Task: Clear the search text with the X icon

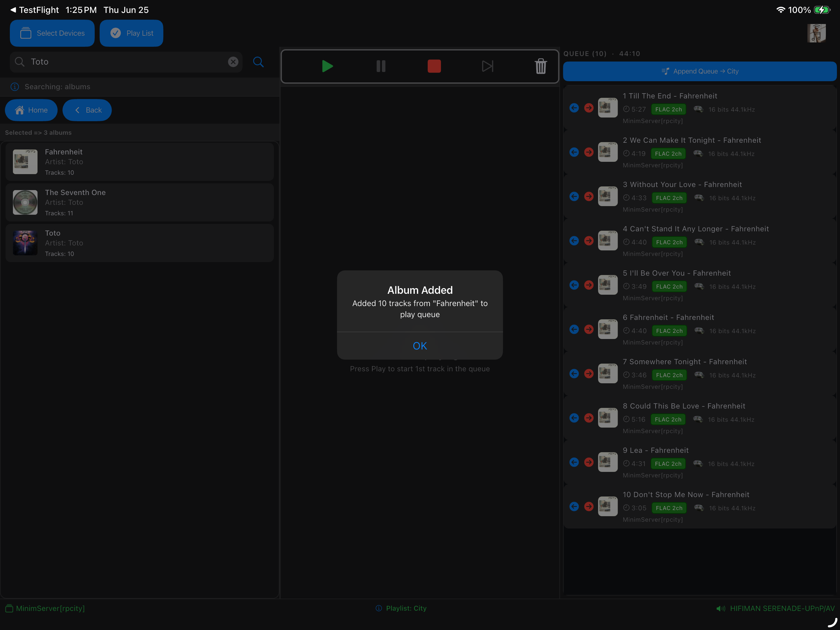Action: click(233, 62)
